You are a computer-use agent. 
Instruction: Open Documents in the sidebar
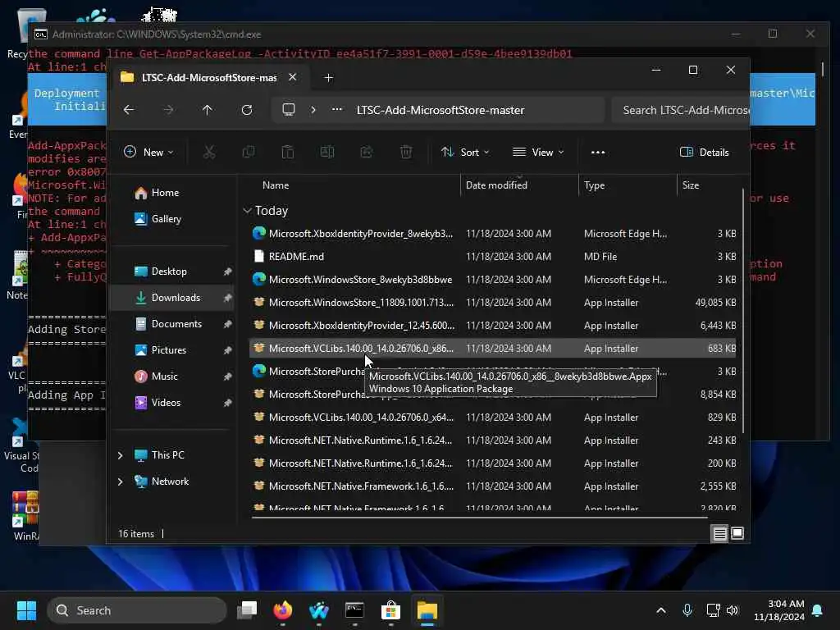pos(172,324)
